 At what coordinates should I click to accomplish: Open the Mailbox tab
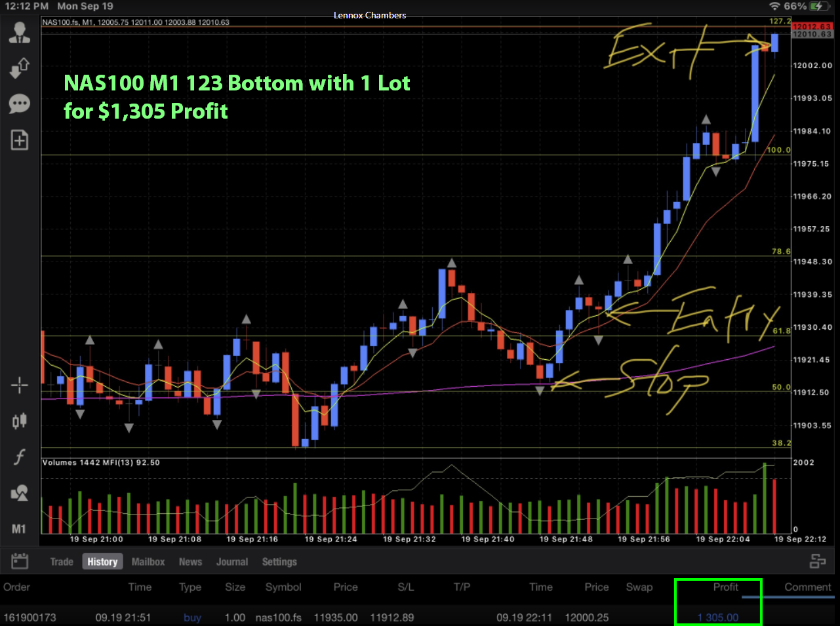point(148,562)
